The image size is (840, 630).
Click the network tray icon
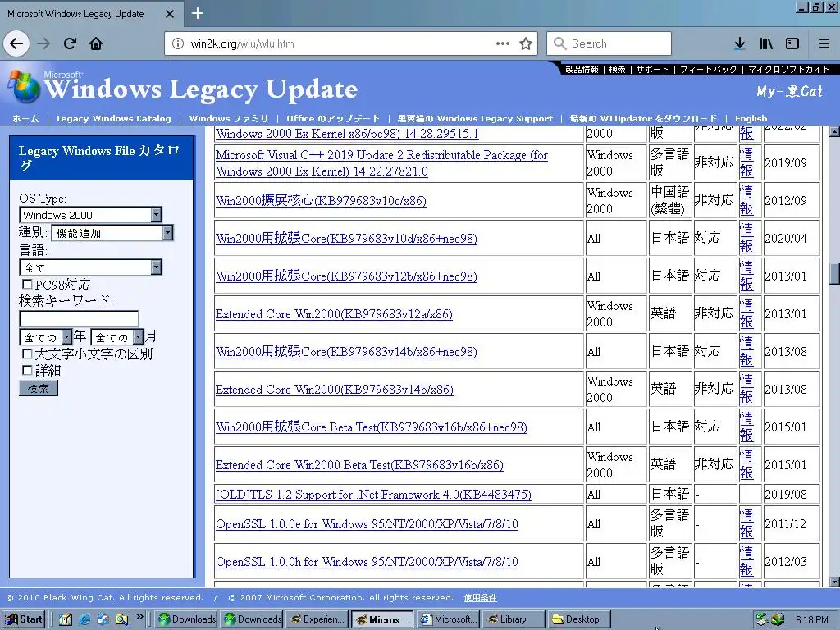click(762, 619)
